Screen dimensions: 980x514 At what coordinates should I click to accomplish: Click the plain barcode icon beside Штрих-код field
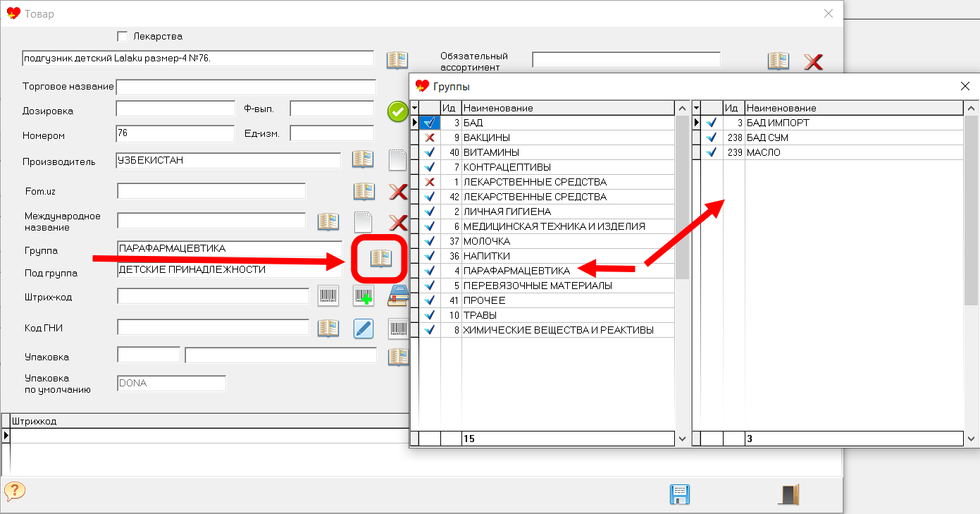pyautogui.click(x=328, y=296)
